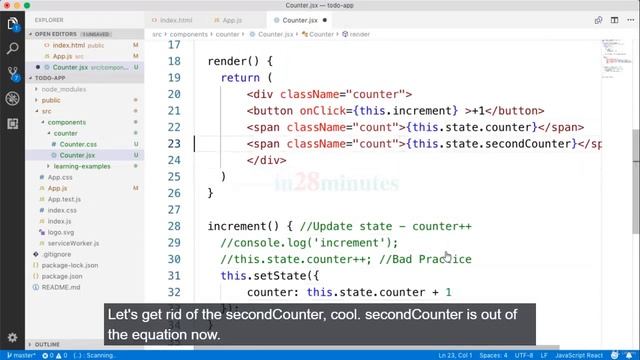Open the Extensions view
The image size is (640, 360).
(x=12, y=124)
